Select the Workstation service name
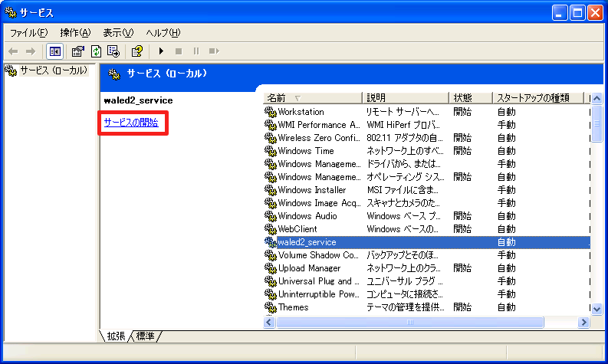Viewport: 608px width, 364px height. point(301,112)
